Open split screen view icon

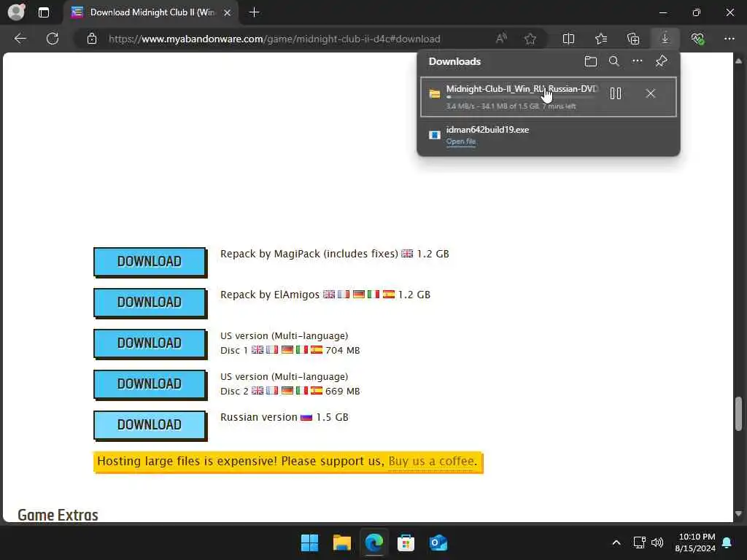point(568,39)
